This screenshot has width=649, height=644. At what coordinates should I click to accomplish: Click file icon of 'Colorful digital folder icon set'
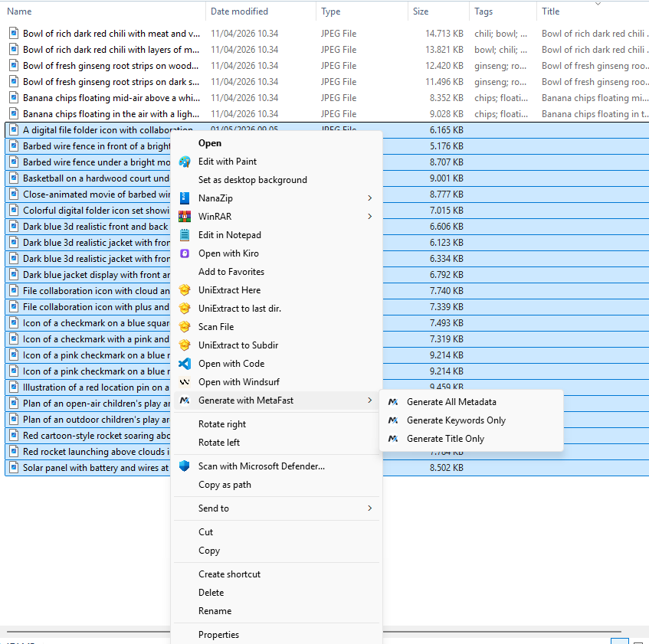14,210
